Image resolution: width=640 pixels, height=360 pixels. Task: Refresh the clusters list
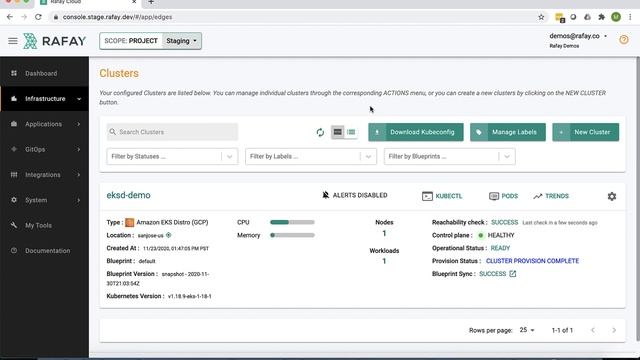pos(320,132)
